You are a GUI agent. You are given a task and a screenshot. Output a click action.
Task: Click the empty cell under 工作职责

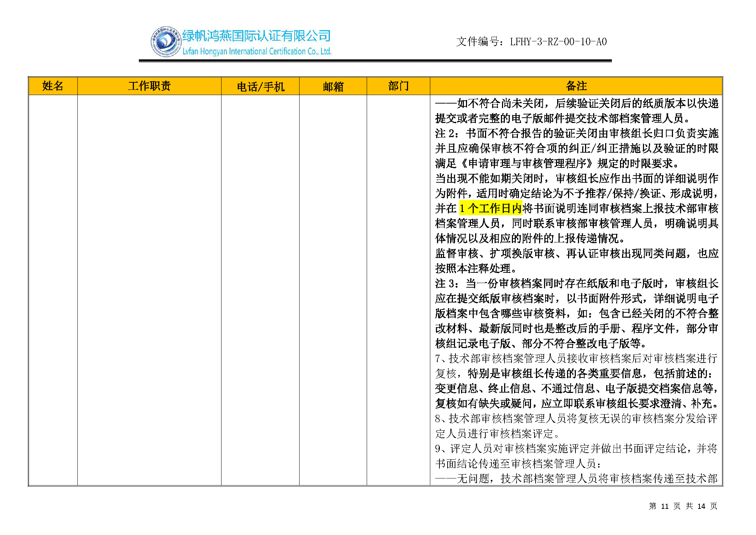[x=149, y=290]
